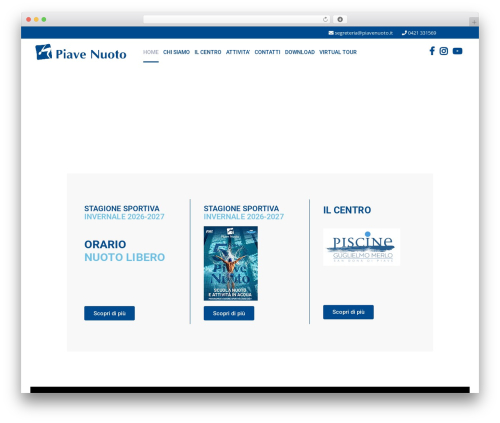Open the swimmer poster thumbnail
The image size is (500, 423).
tap(231, 263)
